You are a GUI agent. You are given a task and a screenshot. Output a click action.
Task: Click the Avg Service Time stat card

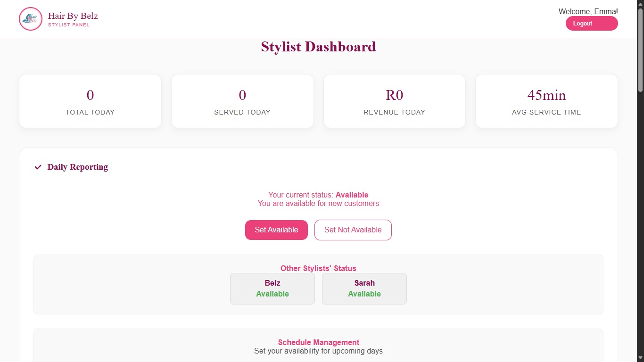(546, 101)
